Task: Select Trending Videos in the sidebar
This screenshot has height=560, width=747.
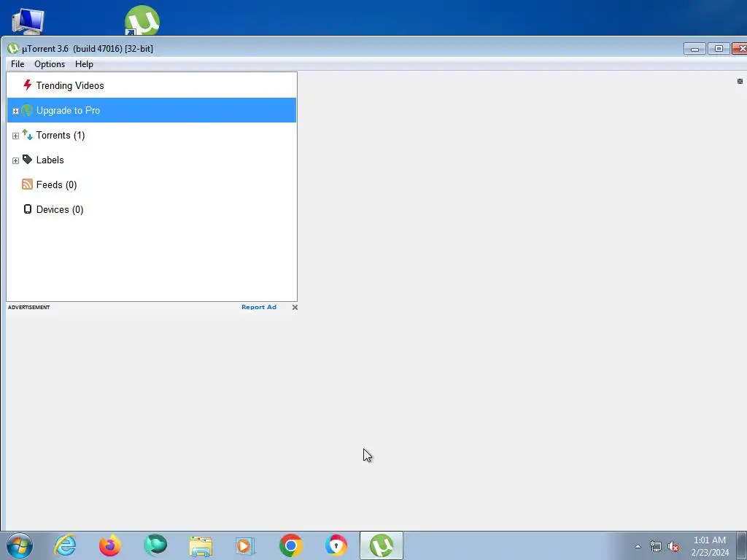Action: pyautogui.click(x=70, y=86)
